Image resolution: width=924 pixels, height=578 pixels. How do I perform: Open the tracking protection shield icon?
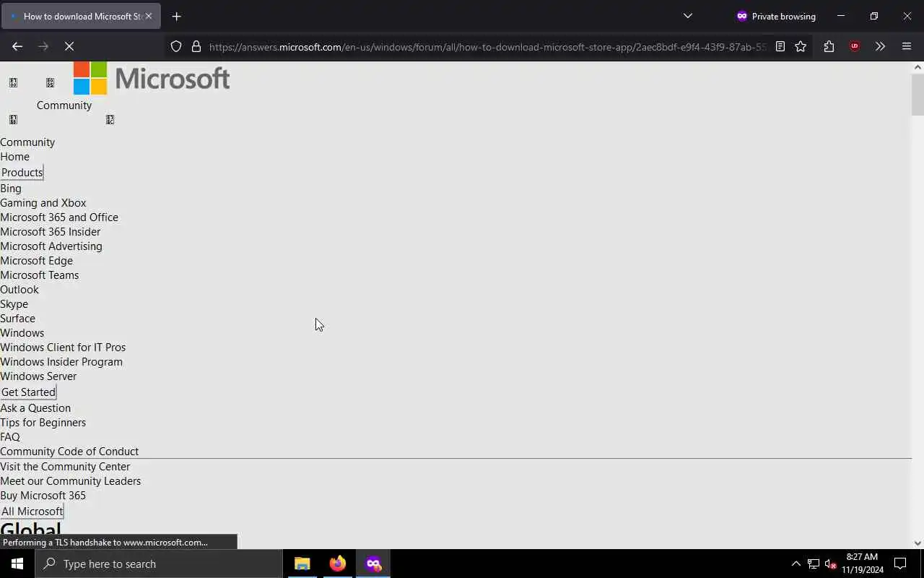click(x=176, y=46)
